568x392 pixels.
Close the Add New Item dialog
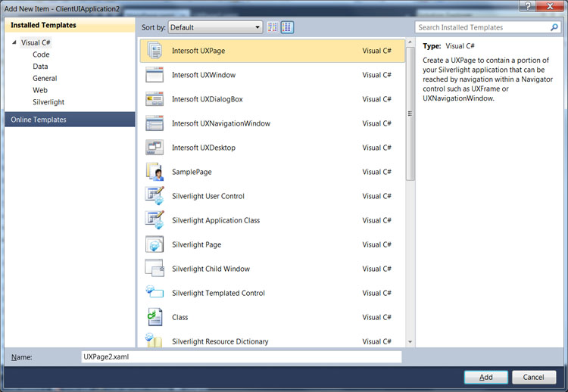pos(550,6)
